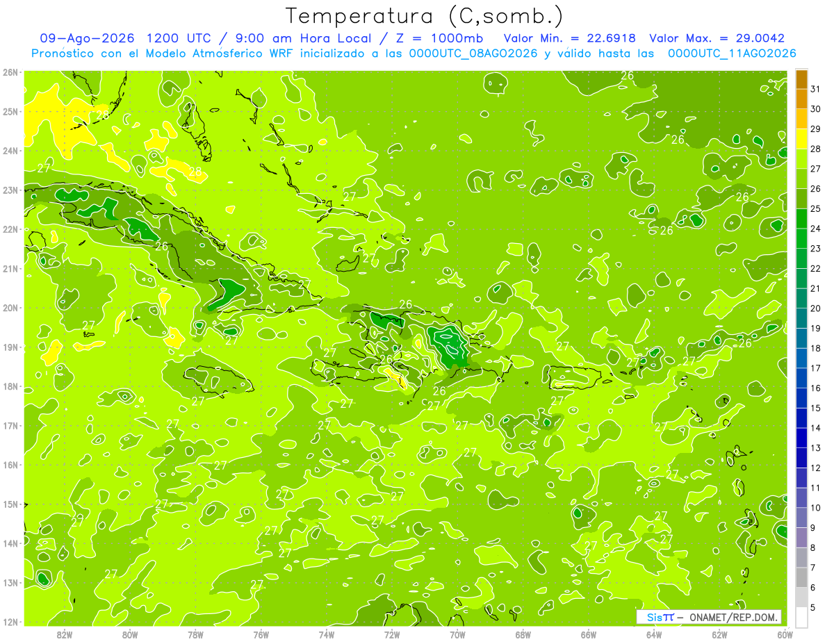Click the color scale label 10
Screen dimensions: 834x644
pos(815,508)
